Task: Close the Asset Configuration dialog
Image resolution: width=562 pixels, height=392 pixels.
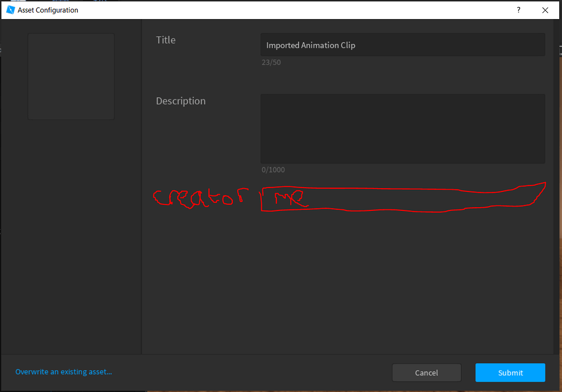Action: (545, 10)
